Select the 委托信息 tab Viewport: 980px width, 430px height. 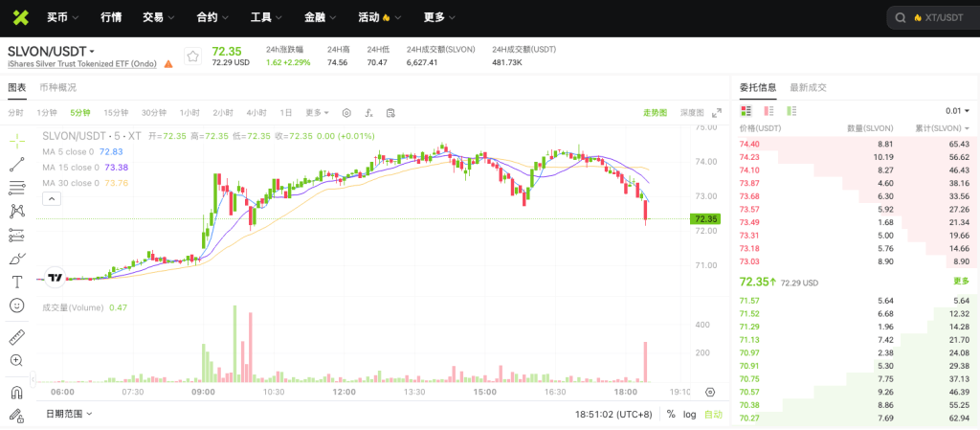758,87
